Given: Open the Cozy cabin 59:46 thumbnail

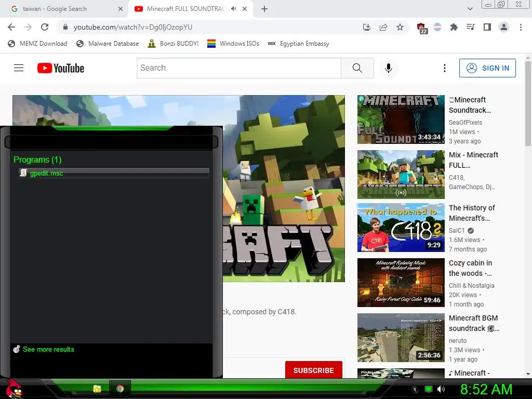Looking at the screenshot, I should (401, 282).
